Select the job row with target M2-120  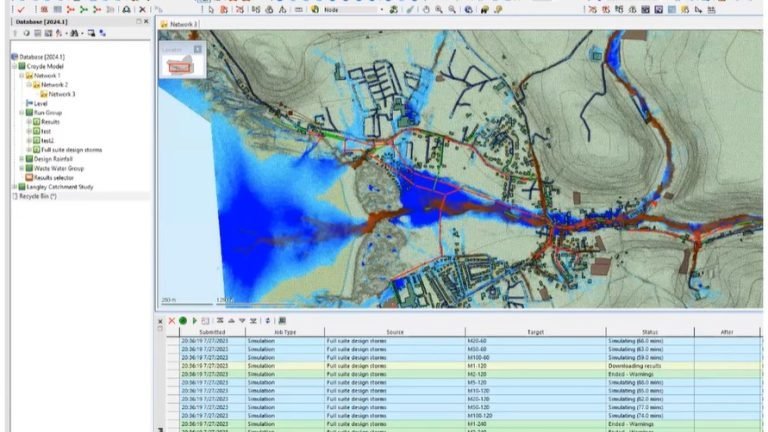464,374
